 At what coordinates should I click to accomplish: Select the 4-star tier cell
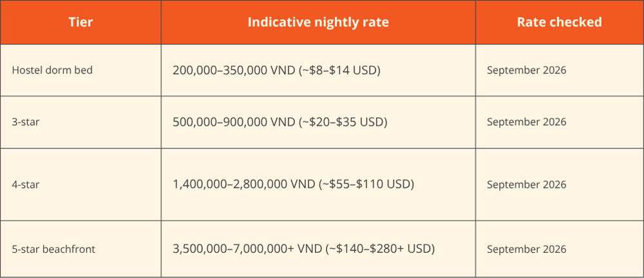pyautogui.click(x=80, y=184)
